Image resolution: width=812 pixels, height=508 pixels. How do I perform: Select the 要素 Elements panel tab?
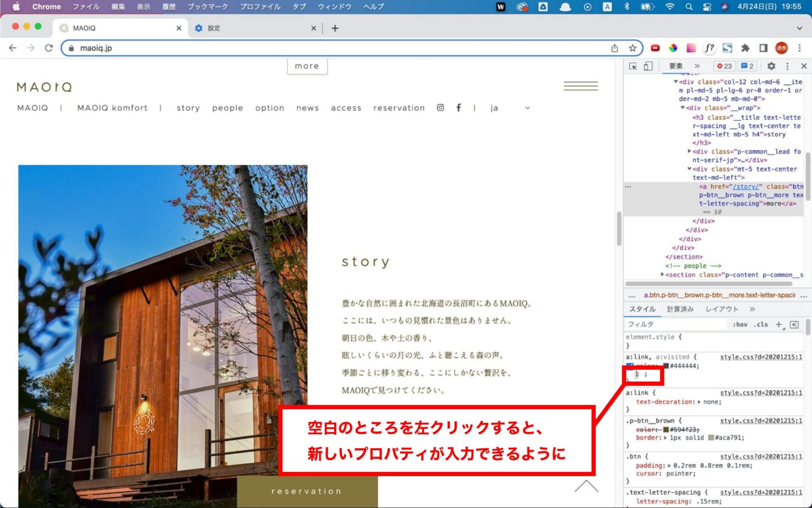click(676, 66)
